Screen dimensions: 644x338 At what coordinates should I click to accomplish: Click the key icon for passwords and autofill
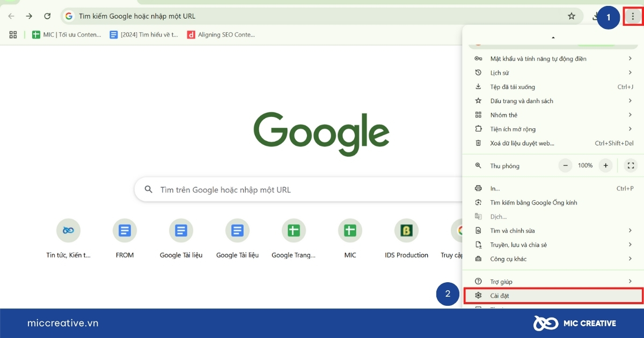[478, 58]
